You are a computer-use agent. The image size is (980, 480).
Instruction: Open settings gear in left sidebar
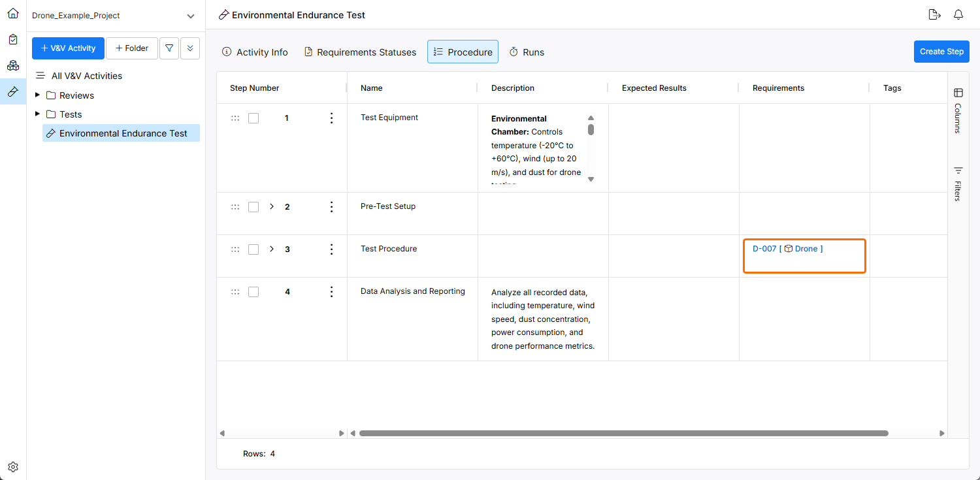pos(13,467)
